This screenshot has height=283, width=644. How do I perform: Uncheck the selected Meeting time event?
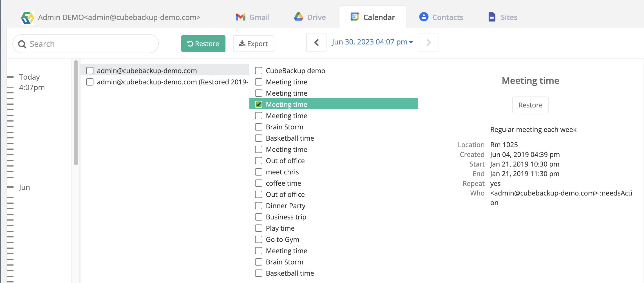(258, 104)
